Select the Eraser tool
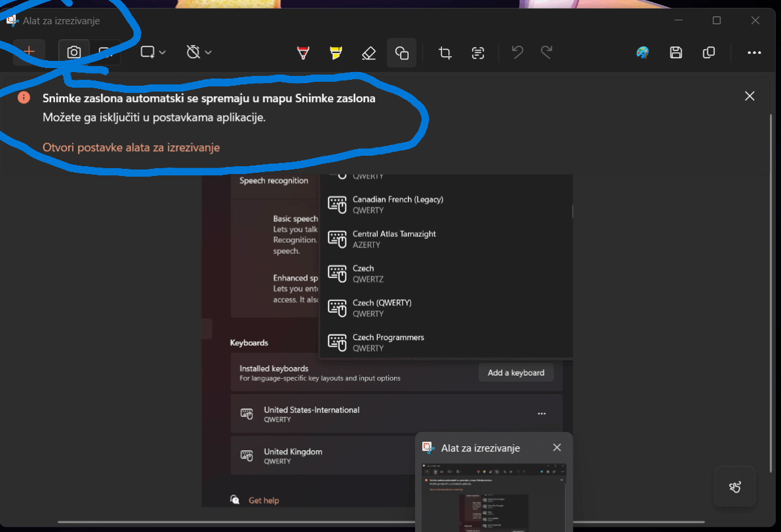781x532 pixels. point(369,52)
